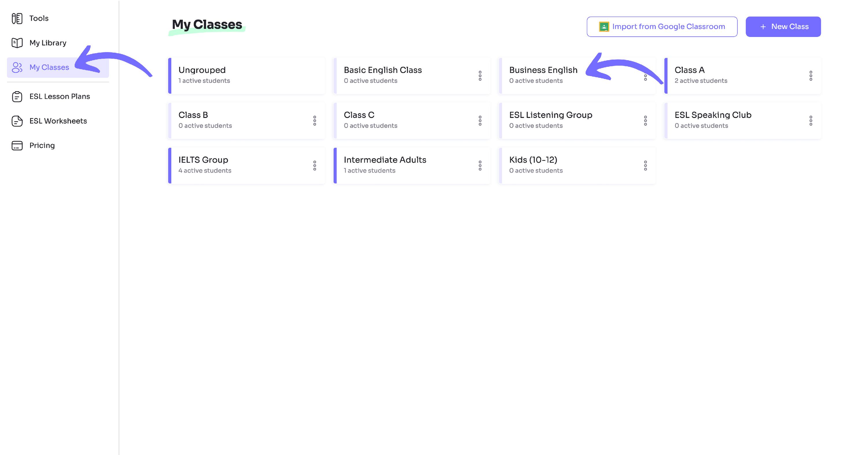The height and width of the screenshot is (455, 868).
Task: Click the My Classes page heading
Action: (207, 25)
